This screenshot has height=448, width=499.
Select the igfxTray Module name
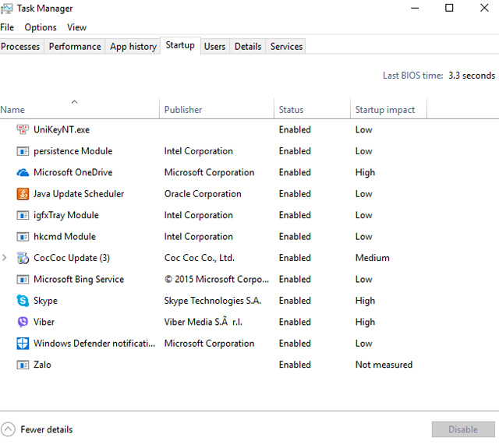click(x=65, y=215)
